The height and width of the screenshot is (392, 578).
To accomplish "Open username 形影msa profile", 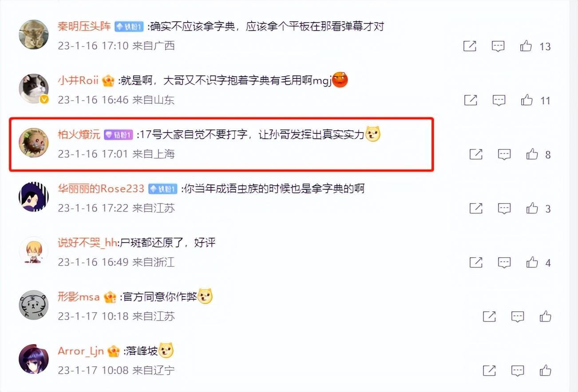I will (x=79, y=297).
